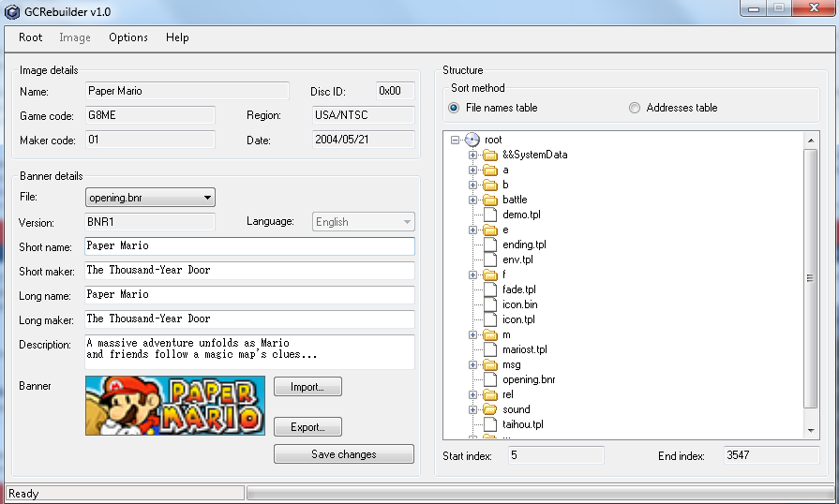
Task: Click the &&SystemData folder icon
Action: coord(490,155)
